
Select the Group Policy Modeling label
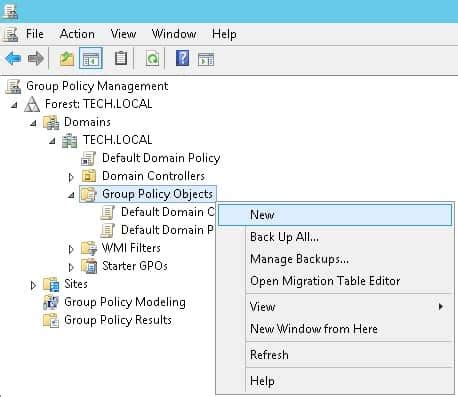click(125, 302)
